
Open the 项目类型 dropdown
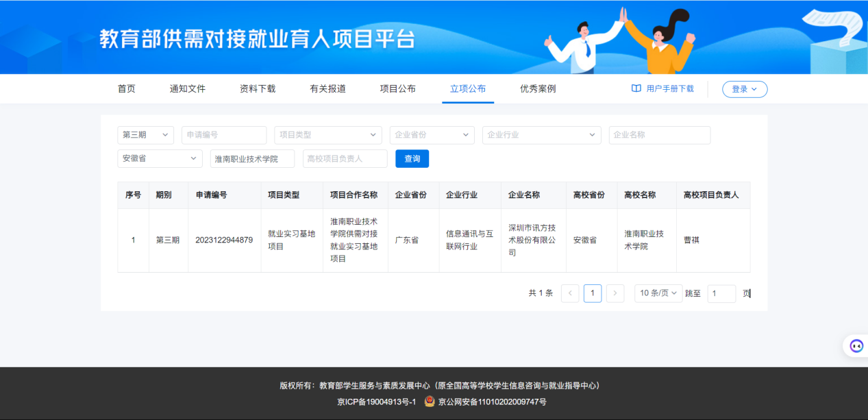[x=328, y=135]
